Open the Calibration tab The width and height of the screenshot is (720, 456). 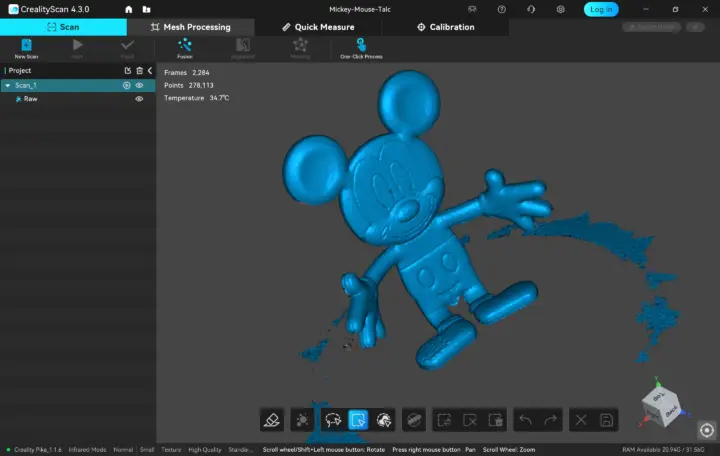(445, 27)
